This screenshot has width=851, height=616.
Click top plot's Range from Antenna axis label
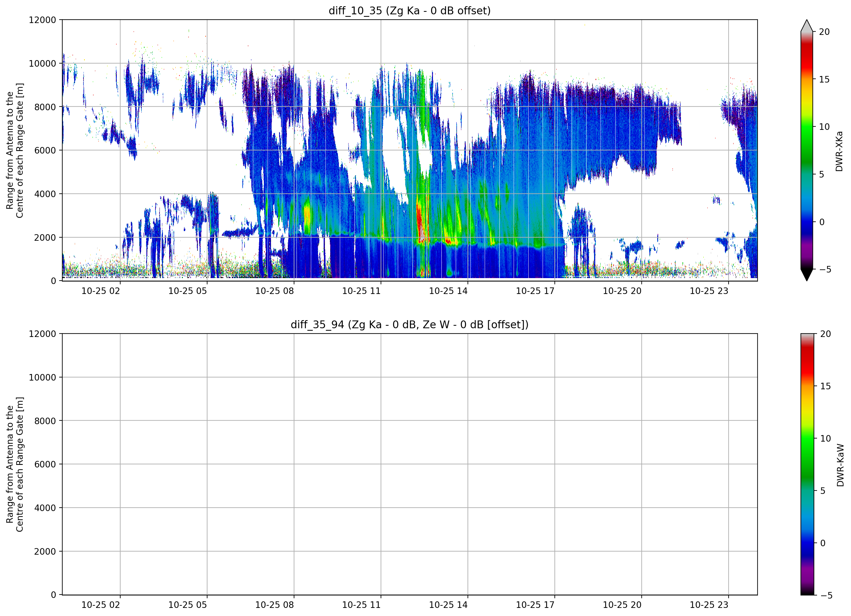click(x=15, y=150)
